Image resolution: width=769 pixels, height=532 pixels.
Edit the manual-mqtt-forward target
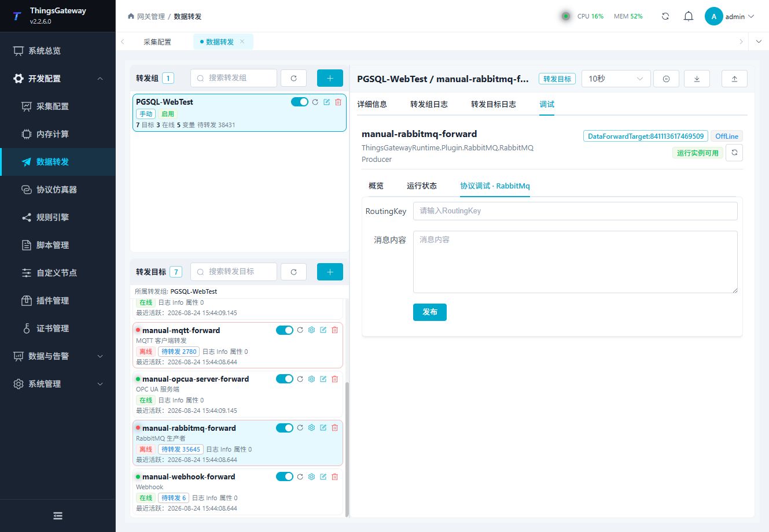click(x=323, y=330)
